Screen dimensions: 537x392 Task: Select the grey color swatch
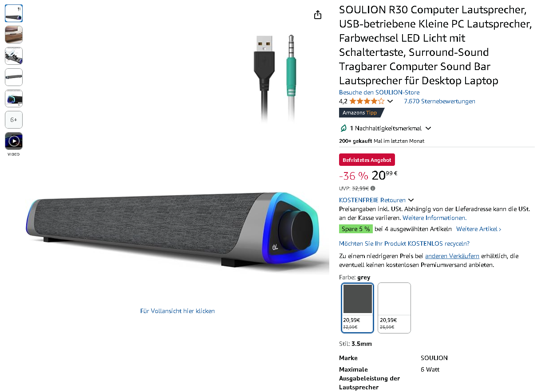click(x=358, y=308)
